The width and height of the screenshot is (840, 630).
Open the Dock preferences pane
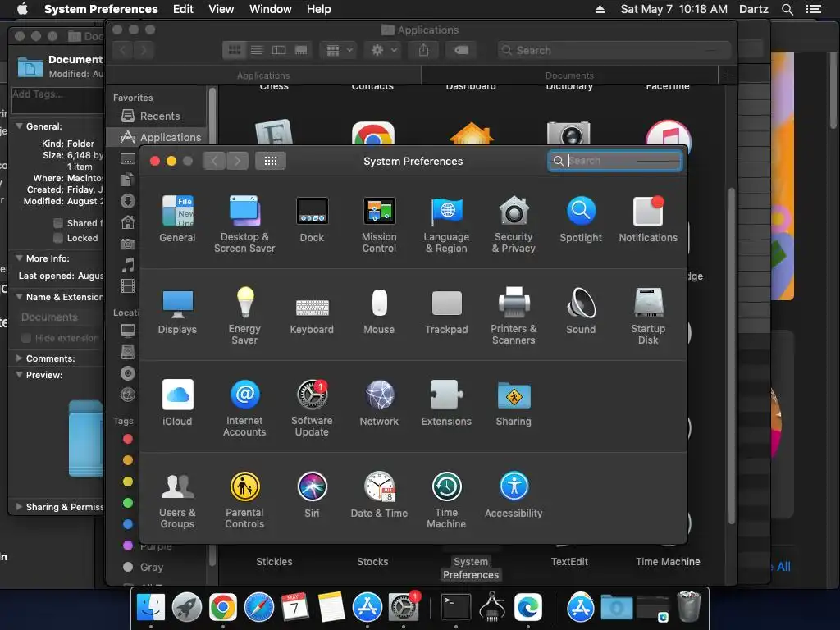coord(312,219)
